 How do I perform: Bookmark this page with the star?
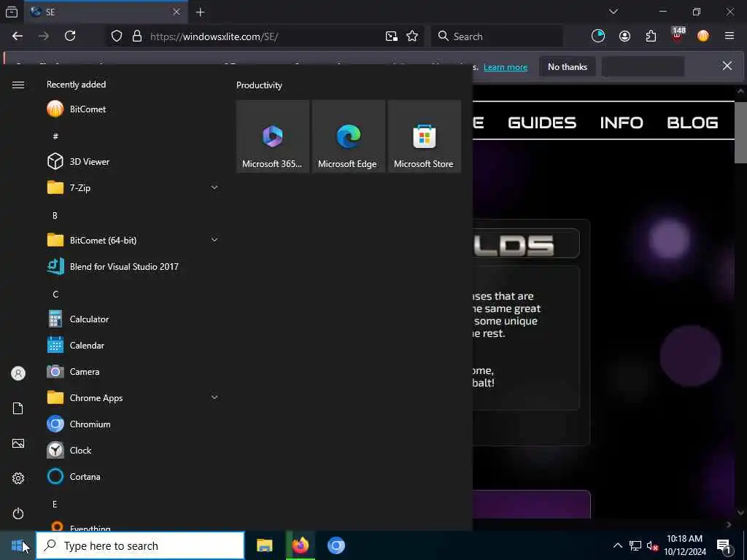[412, 36]
